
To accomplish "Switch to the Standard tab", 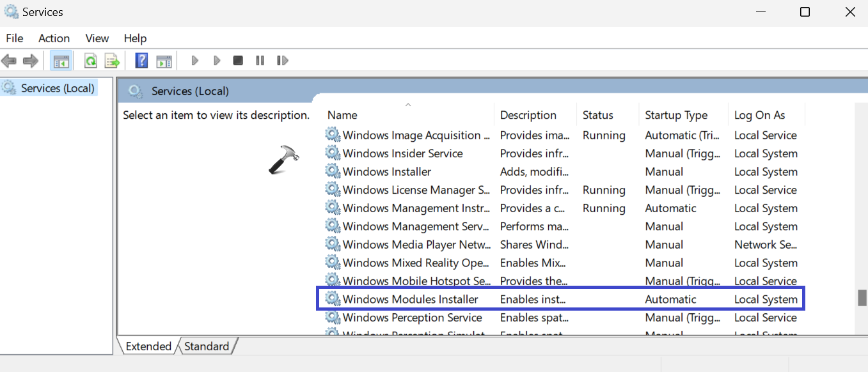I will point(207,346).
